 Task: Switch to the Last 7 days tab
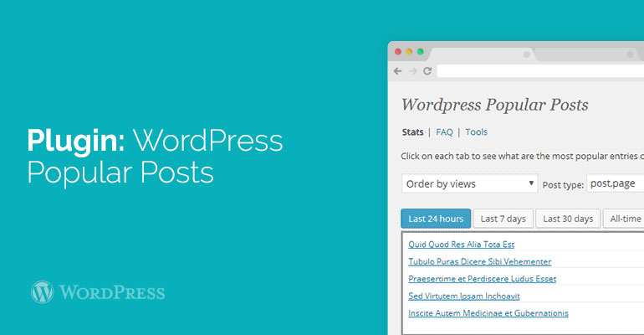(503, 219)
